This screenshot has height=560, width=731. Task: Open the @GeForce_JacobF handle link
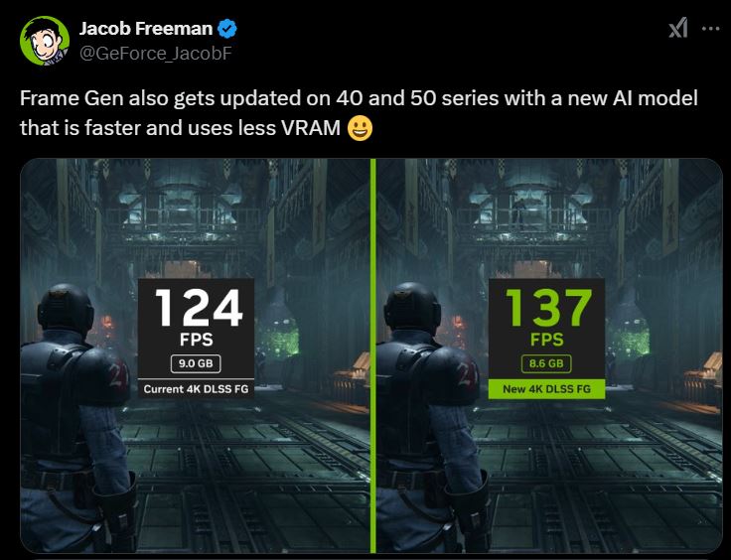pyautogui.click(x=154, y=52)
